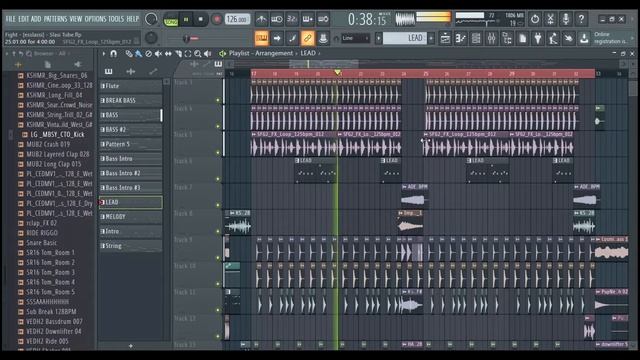Screen dimensions: 640x360
Task: Click the render download arrow icon
Action: (584, 39)
